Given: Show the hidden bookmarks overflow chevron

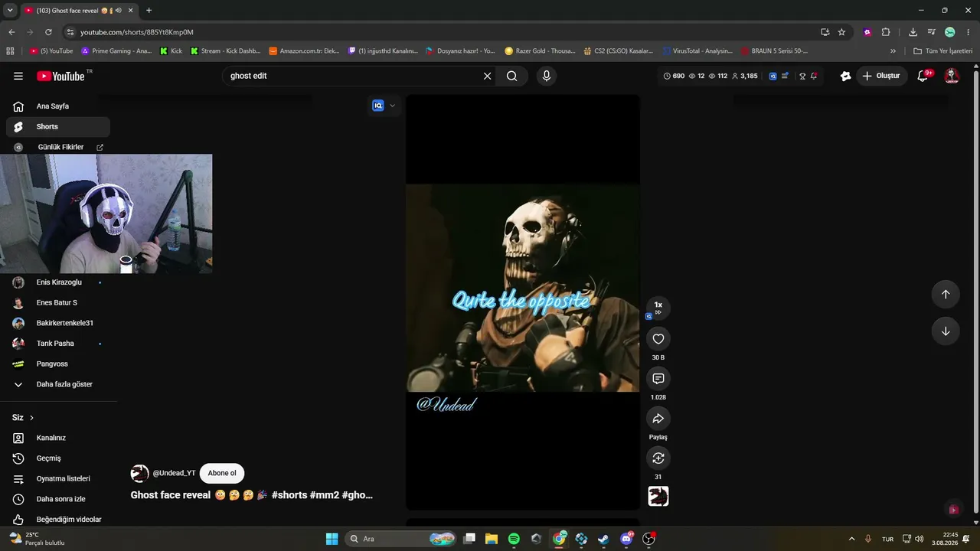Looking at the screenshot, I should click(x=893, y=51).
